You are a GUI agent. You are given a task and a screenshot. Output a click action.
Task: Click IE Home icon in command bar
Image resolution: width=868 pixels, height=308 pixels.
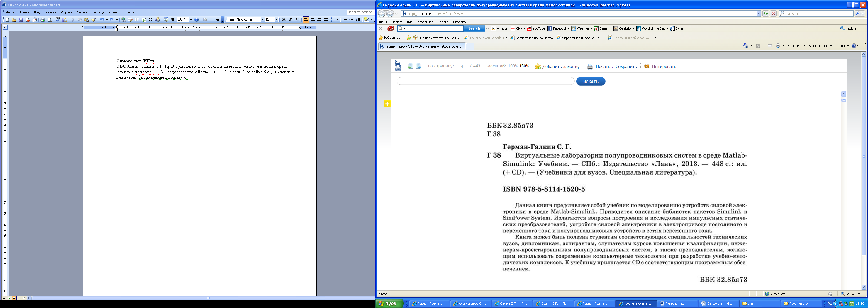point(745,46)
